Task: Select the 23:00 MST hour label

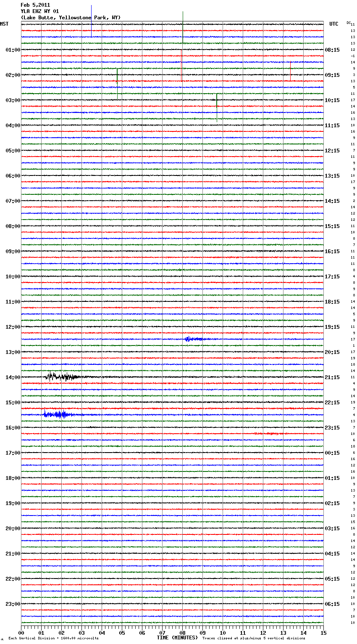Action: [13, 604]
